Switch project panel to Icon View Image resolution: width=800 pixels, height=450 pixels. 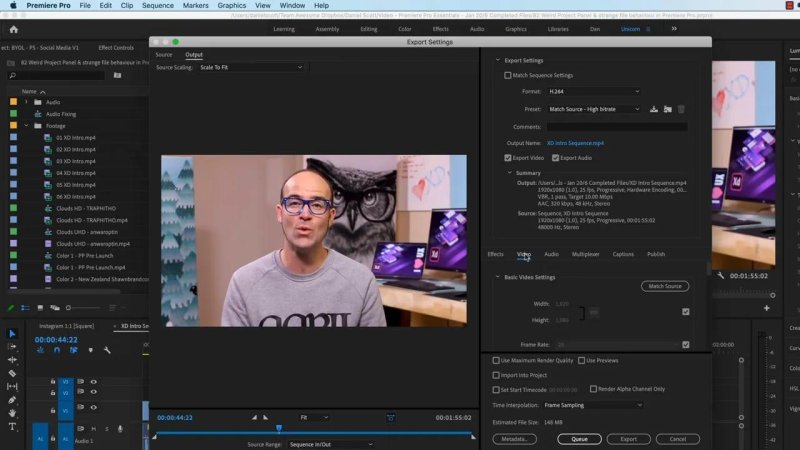40,308
